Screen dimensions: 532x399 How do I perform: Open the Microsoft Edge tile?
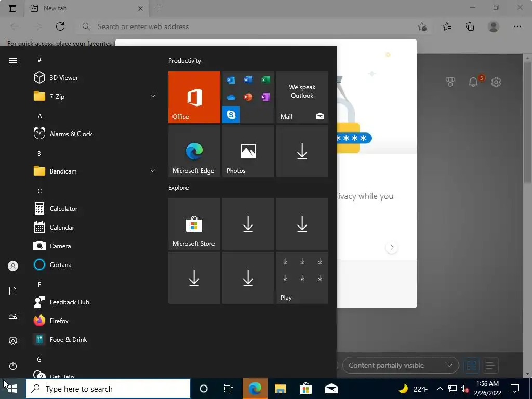click(194, 151)
